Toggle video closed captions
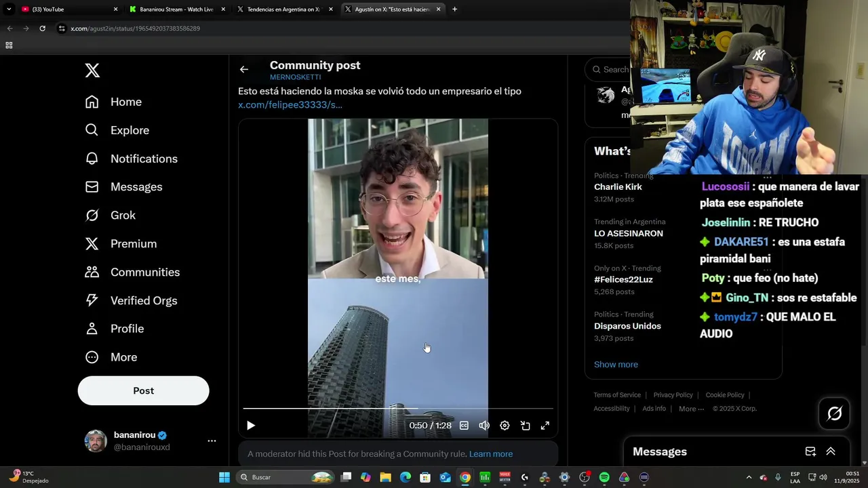The image size is (868, 488). 464,426
